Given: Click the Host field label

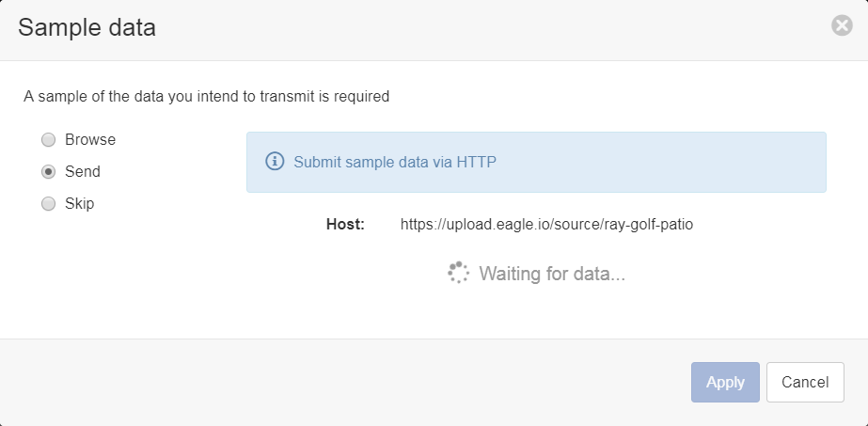Looking at the screenshot, I should [x=345, y=224].
